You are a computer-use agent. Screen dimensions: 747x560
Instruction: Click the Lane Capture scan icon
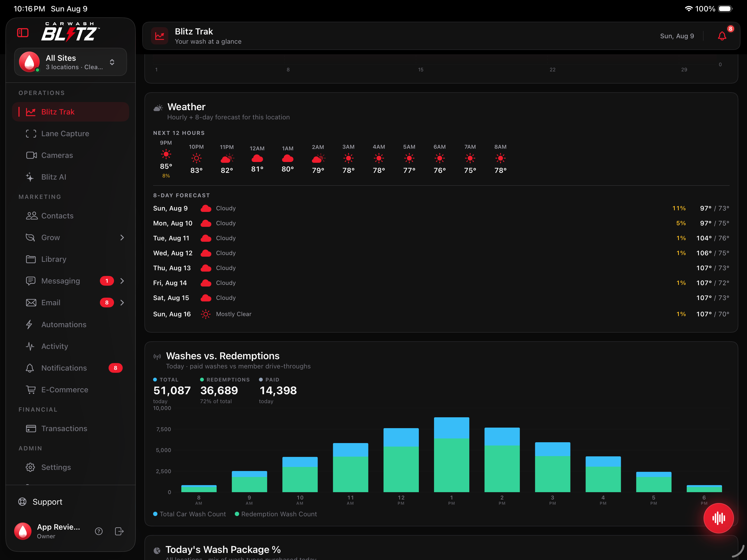click(x=31, y=134)
